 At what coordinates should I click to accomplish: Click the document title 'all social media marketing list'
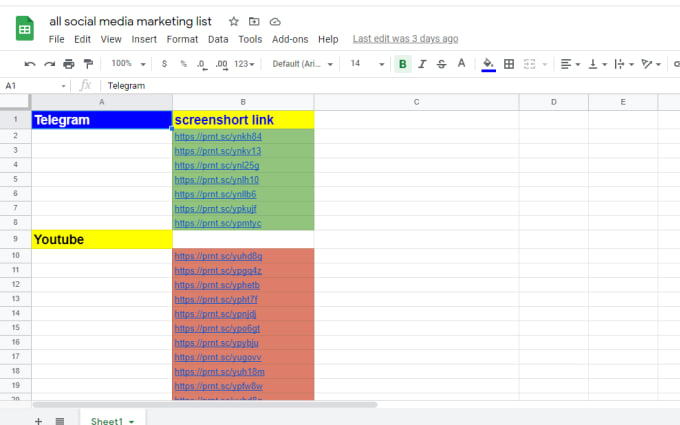click(131, 21)
